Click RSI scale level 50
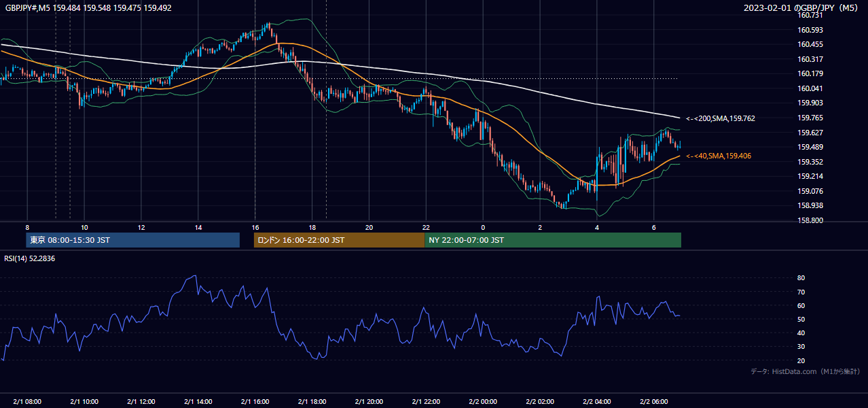 pos(801,319)
